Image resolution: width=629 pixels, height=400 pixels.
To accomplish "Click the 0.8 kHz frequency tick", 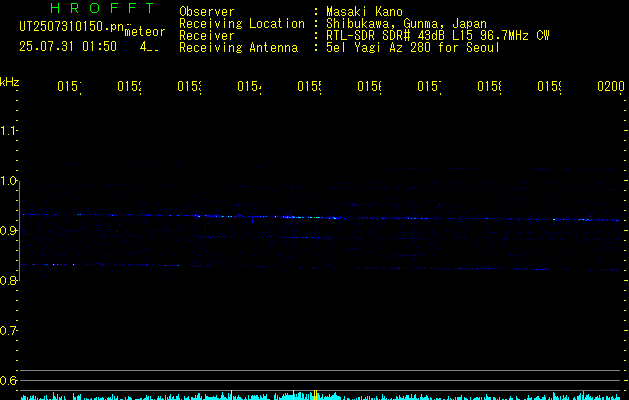I will pyautogui.click(x=8, y=281).
